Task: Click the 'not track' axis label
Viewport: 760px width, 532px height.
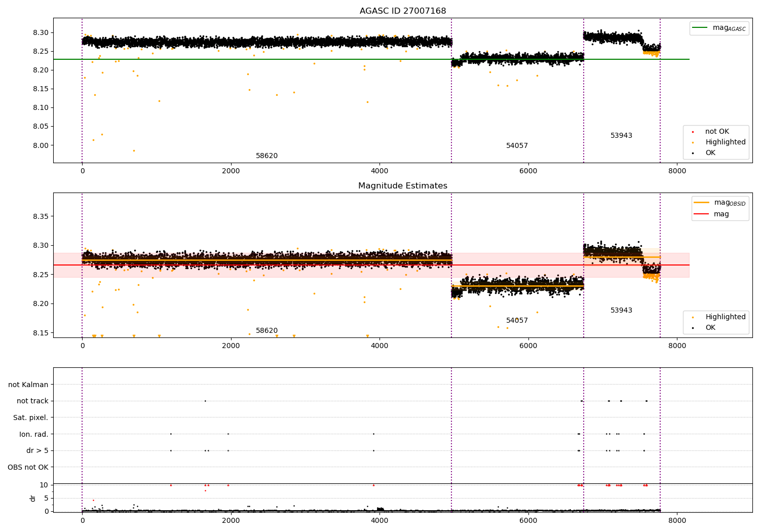Action: click(x=32, y=401)
